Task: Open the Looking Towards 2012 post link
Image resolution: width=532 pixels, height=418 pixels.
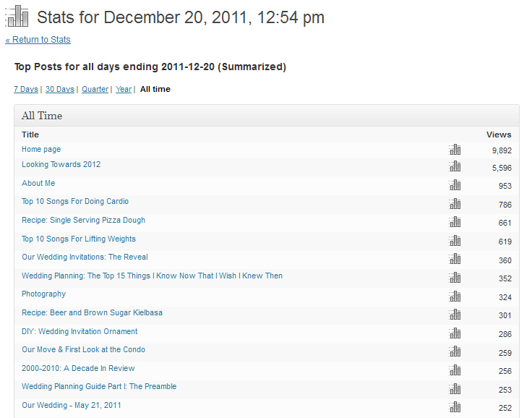Action: click(x=61, y=165)
